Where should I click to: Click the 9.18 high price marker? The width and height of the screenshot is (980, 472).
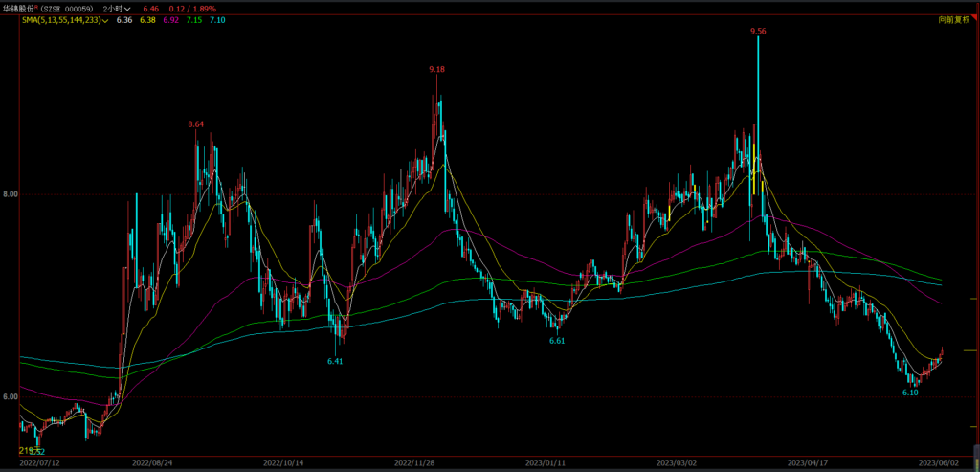point(436,69)
